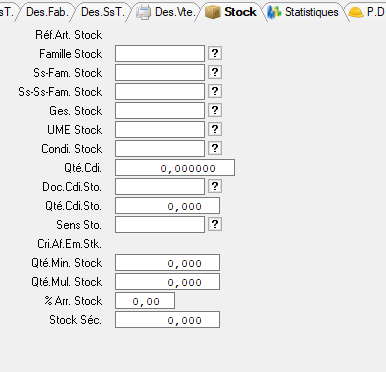Open lookup help for Doc.Cdi.Sto.

pos(215,186)
